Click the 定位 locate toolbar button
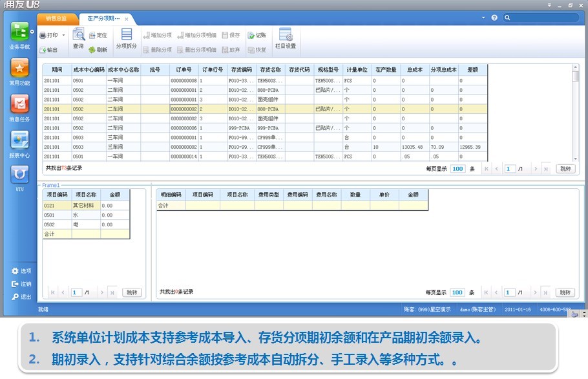 (98, 36)
